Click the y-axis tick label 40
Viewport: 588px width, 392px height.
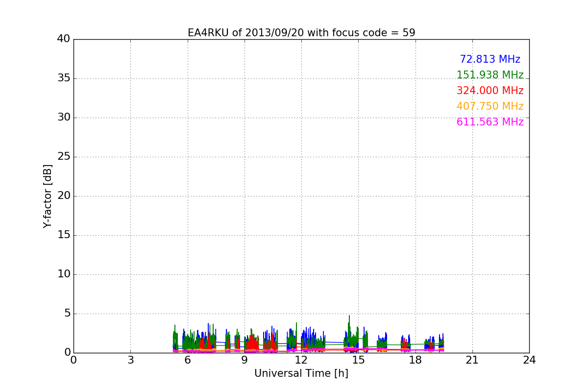(64, 39)
